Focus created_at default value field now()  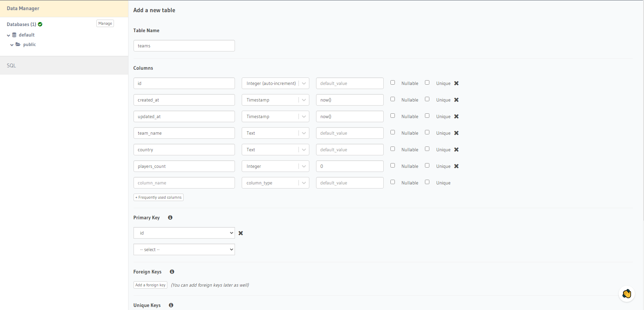click(350, 100)
